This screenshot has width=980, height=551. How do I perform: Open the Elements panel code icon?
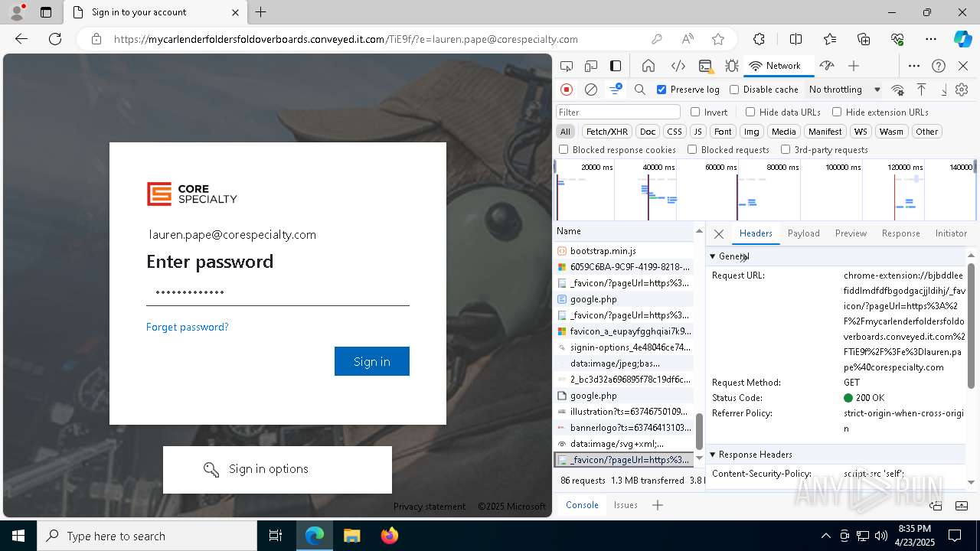(x=678, y=66)
